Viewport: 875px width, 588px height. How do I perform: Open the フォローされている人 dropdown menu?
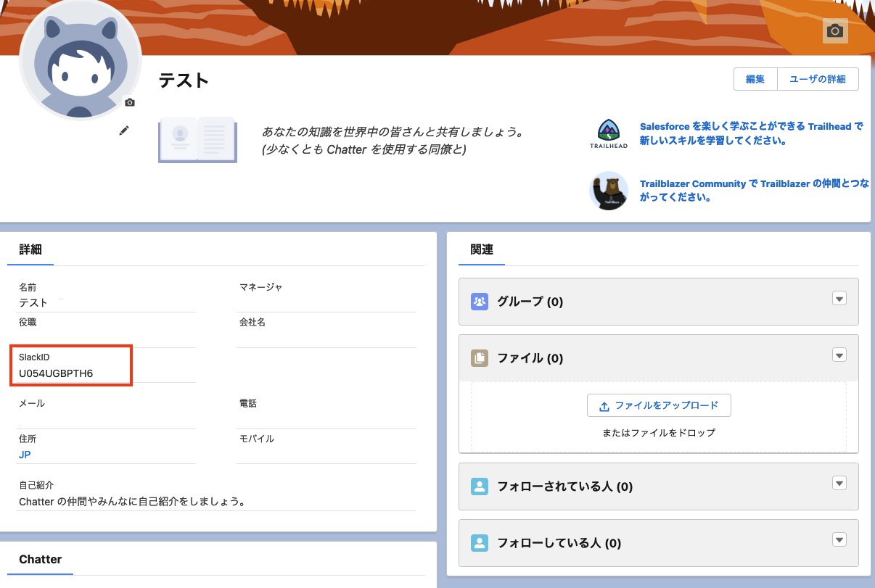pos(839,483)
